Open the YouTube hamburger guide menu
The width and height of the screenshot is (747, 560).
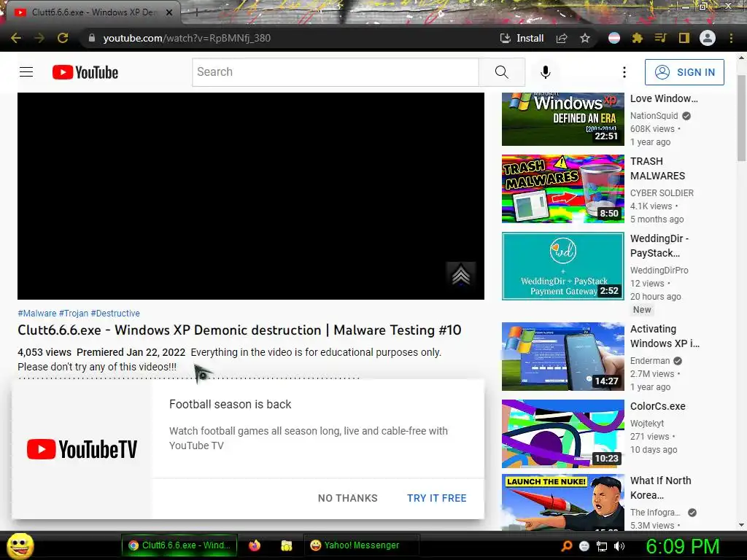(x=26, y=72)
